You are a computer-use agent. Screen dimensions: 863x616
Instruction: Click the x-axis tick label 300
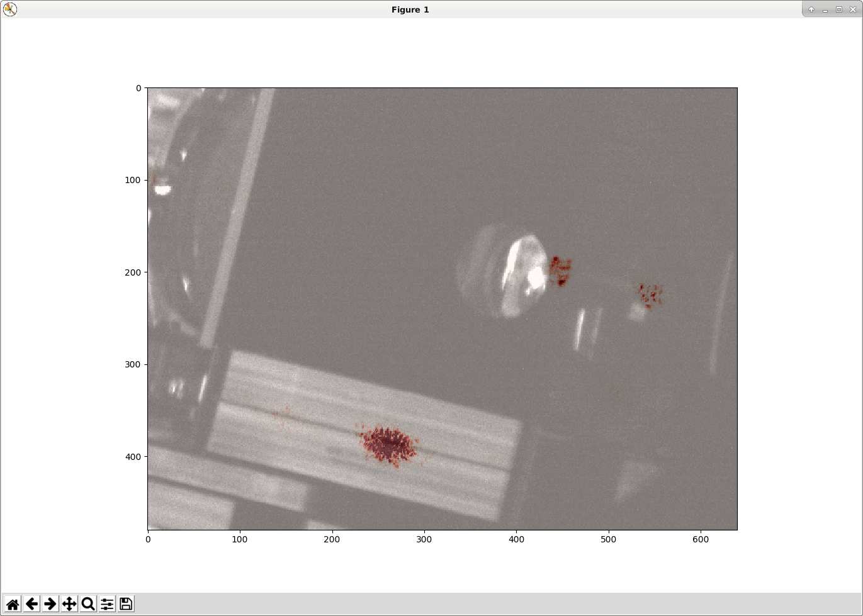424,539
